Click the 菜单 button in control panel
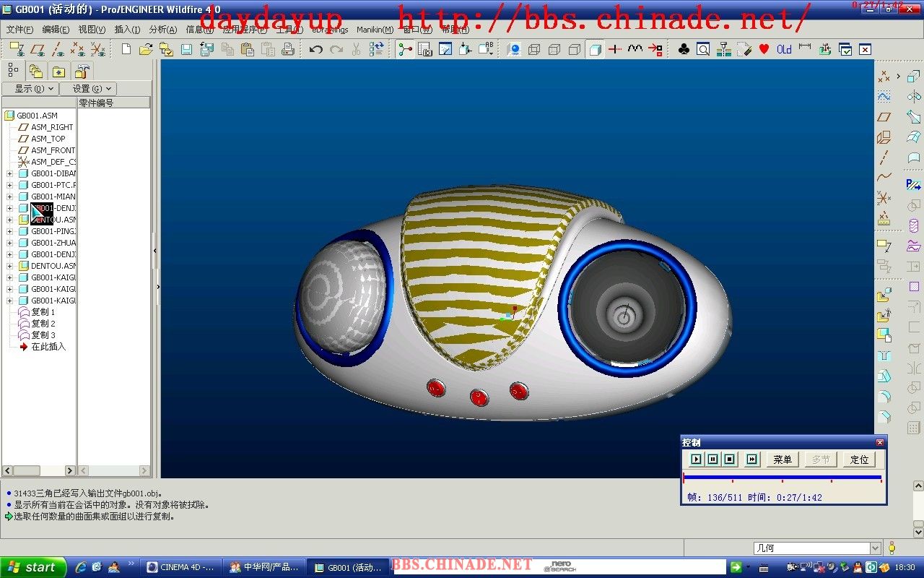924x578 pixels. 783,460
